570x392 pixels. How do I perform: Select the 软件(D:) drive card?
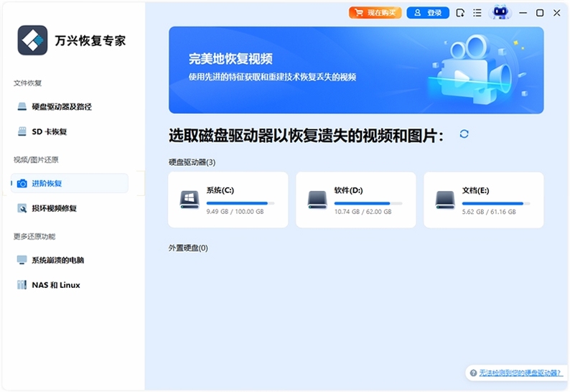pyautogui.click(x=356, y=200)
